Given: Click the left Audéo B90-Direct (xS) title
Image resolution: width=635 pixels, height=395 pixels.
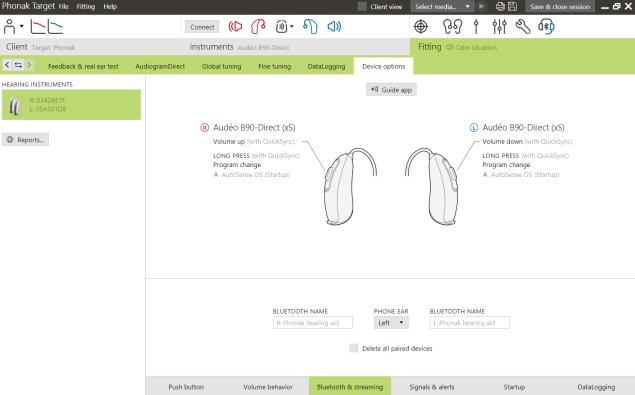Looking at the screenshot, I should (523, 128).
